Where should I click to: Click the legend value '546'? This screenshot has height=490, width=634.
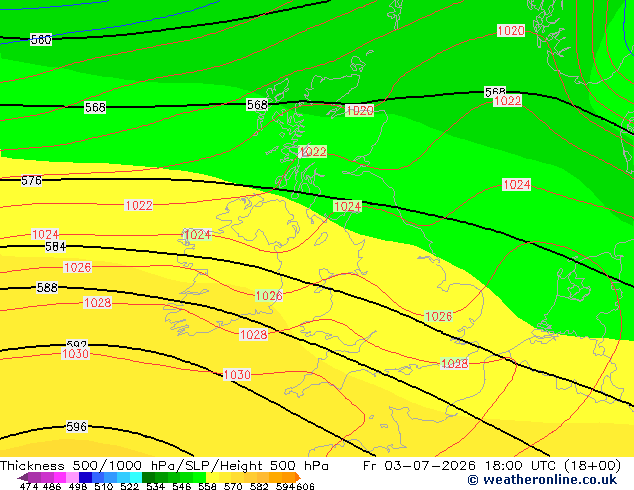pos(182,486)
